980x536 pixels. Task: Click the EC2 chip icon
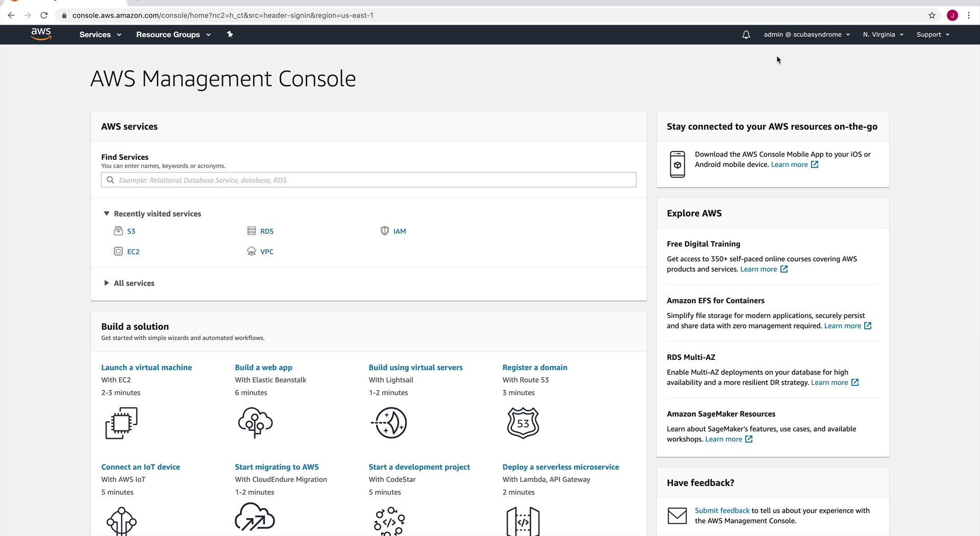[118, 251]
